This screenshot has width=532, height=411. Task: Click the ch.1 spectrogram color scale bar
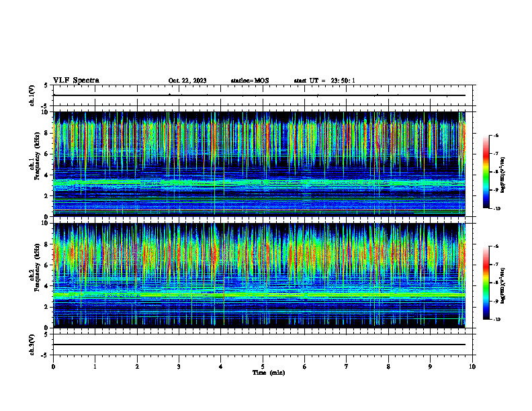click(x=486, y=172)
